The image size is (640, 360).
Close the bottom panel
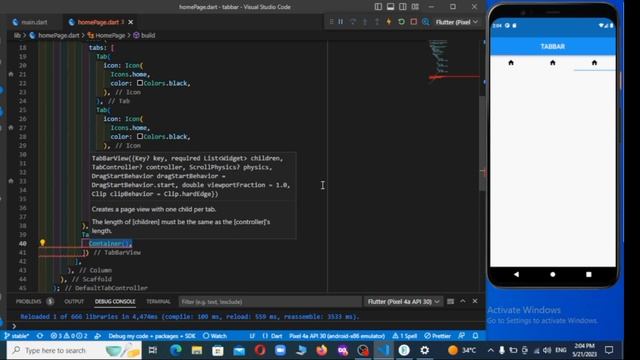[475, 301]
